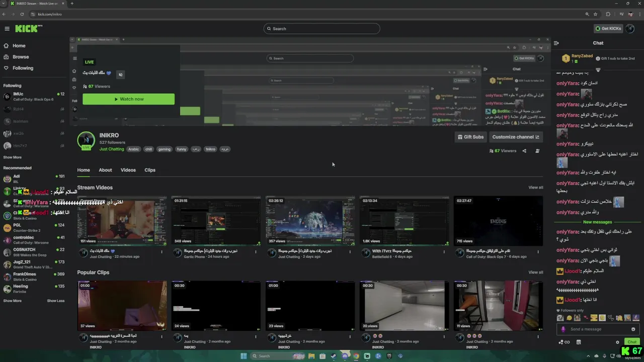Open options menu for Battlefield 6 video

pos(444,252)
